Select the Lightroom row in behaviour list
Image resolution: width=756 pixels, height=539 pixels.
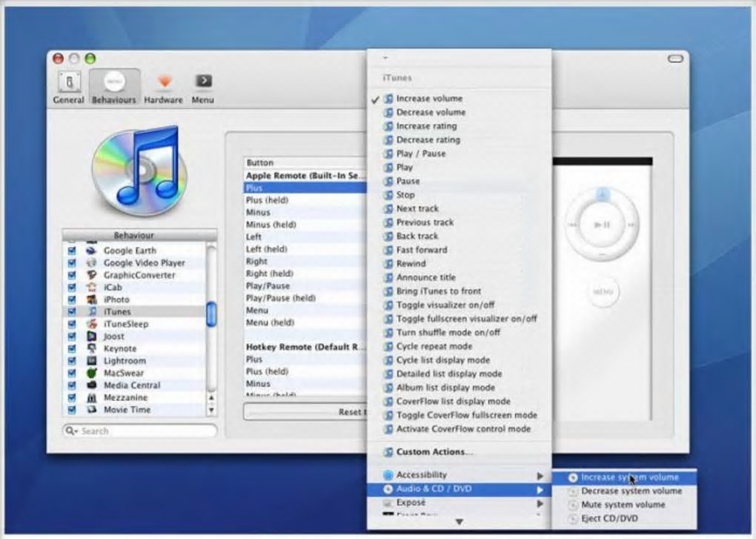coord(134,360)
